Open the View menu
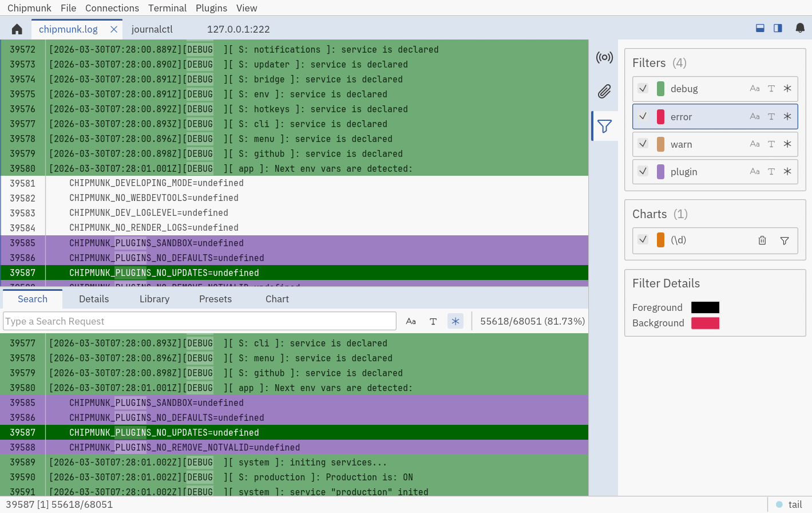812x513 pixels. [x=247, y=8]
